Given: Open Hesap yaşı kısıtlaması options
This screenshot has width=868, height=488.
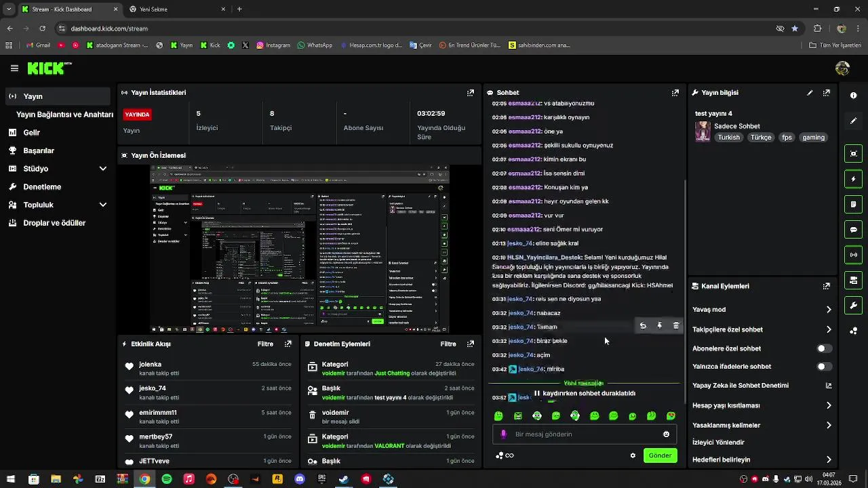Looking at the screenshot, I should point(762,405).
